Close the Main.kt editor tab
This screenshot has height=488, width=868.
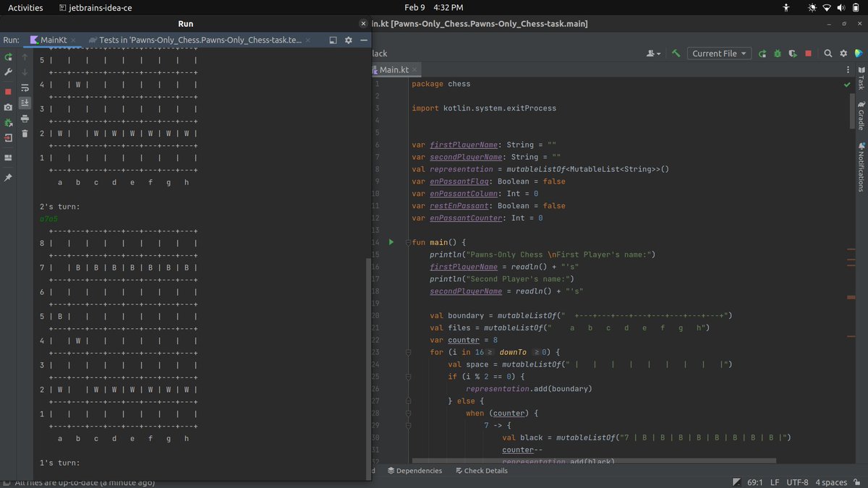415,70
